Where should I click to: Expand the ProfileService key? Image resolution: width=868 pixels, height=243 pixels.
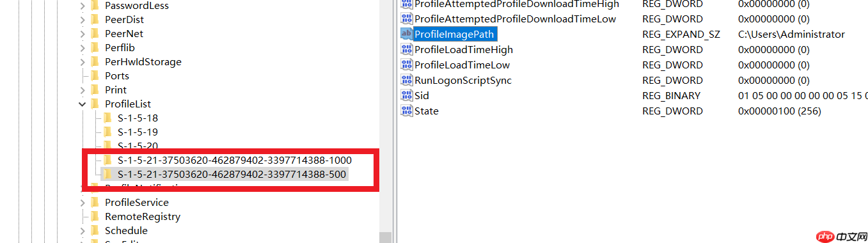coord(83,202)
